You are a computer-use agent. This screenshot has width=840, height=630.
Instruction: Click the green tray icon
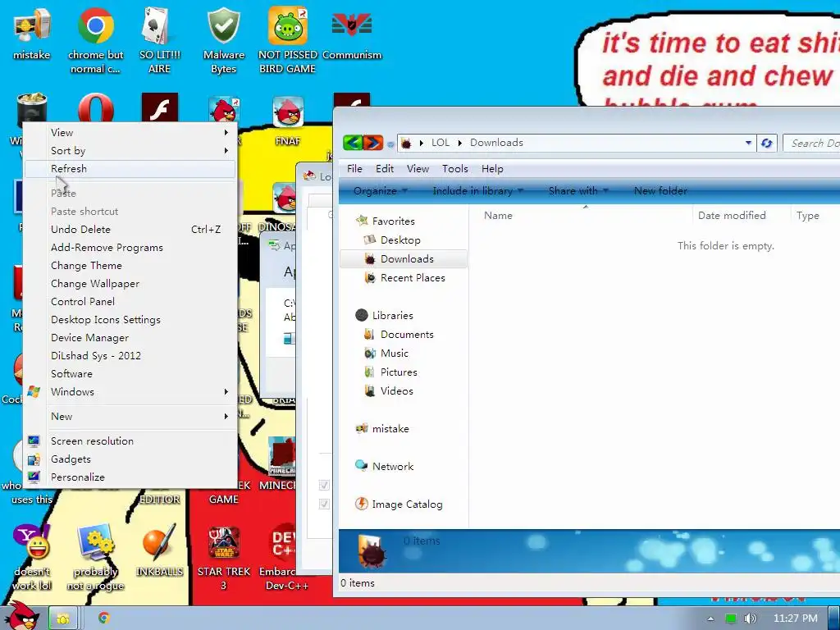[730, 619]
